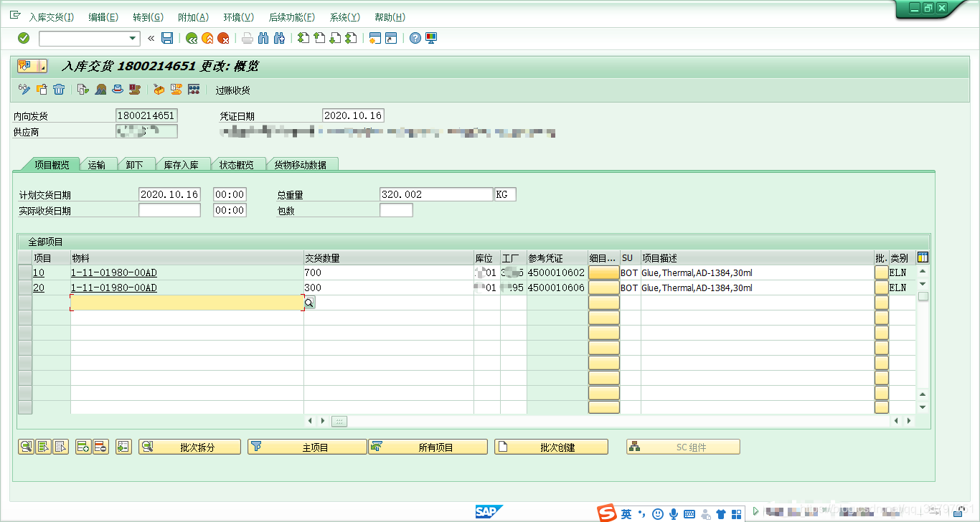Click the 包数 input field
Screen dimensions: 980x522
pos(396,210)
